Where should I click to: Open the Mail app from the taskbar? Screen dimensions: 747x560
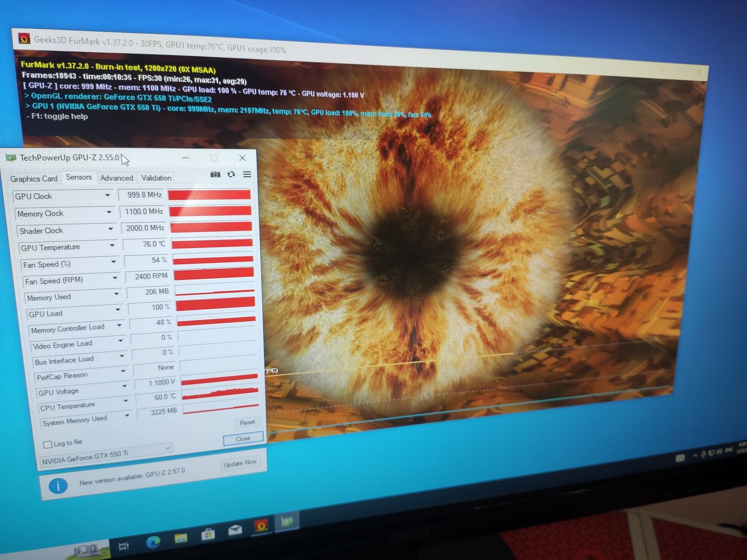coord(235,530)
